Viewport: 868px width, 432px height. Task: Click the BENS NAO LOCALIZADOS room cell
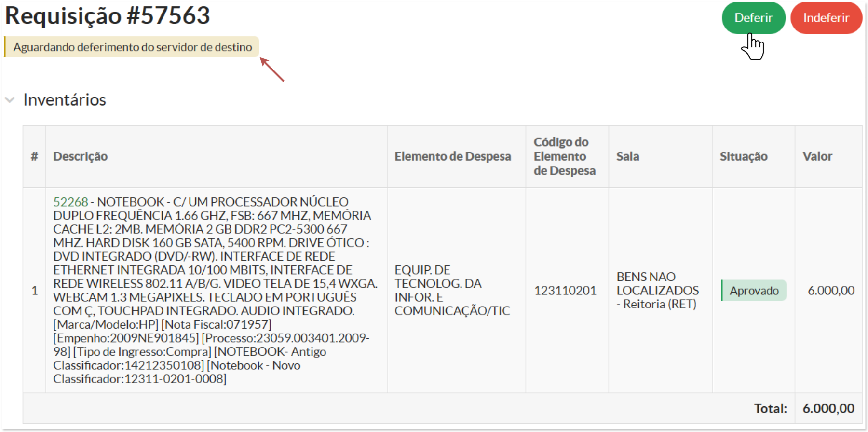point(657,290)
